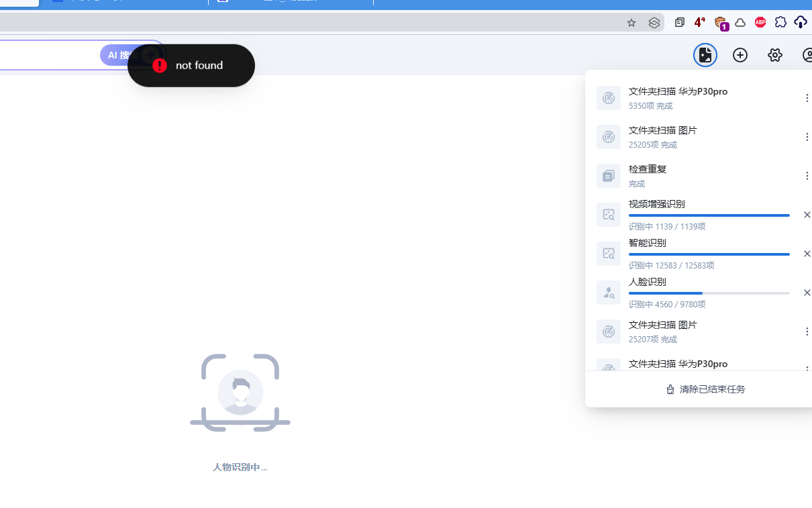Open more options for 5350项 华为P30pro scan
The image size is (812, 508).
pyautogui.click(x=807, y=98)
